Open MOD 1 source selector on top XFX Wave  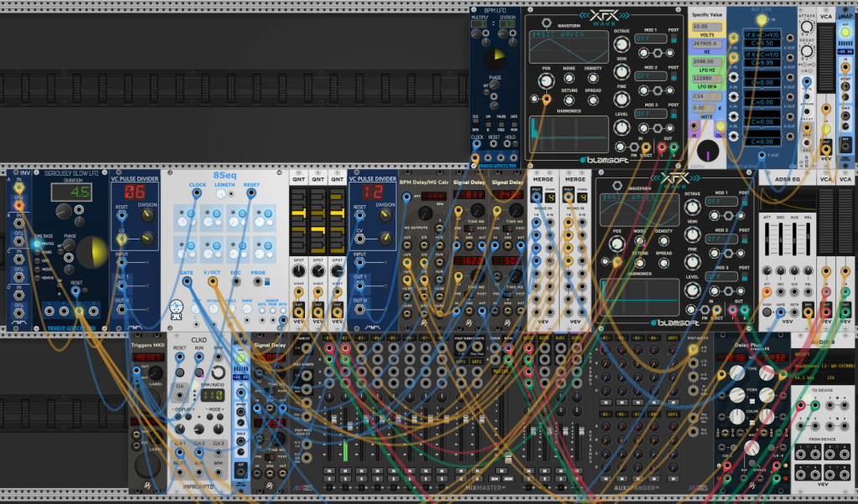[650, 39]
